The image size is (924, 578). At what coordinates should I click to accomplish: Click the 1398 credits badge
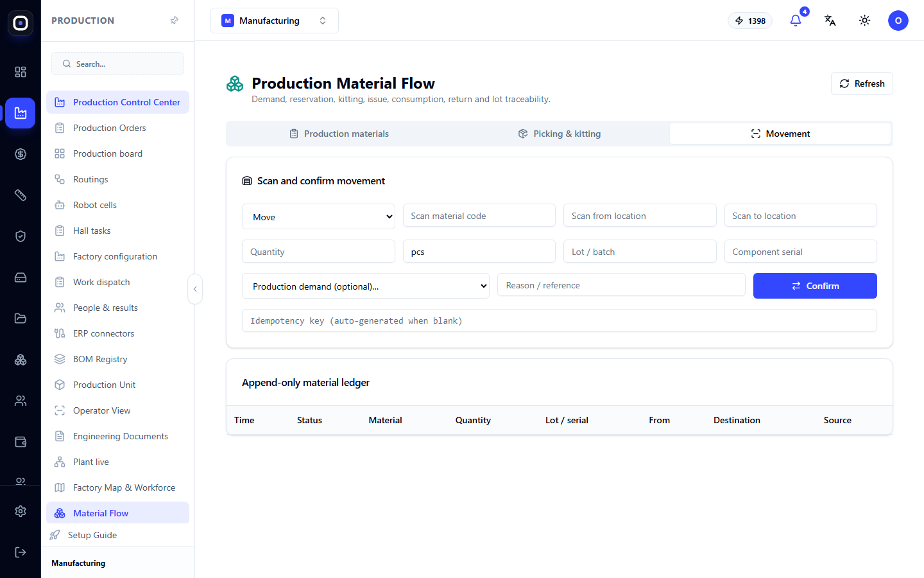pyautogui.click(x=750, y=21)
